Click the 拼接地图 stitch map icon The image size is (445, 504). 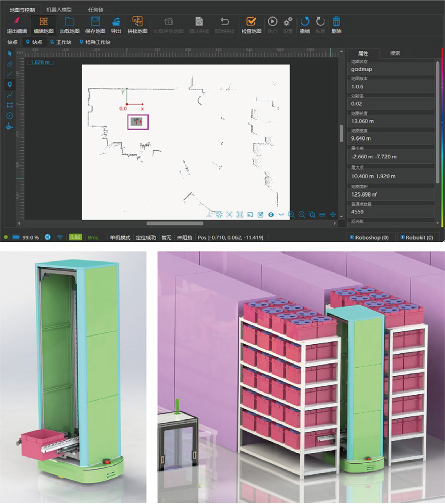click(137, 22)
